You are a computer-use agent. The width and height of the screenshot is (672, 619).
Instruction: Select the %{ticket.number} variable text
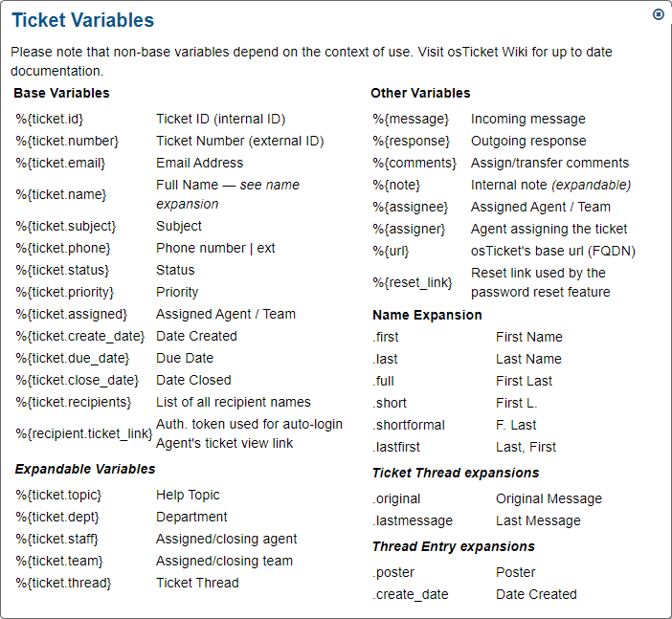click(x=67, y=141)
